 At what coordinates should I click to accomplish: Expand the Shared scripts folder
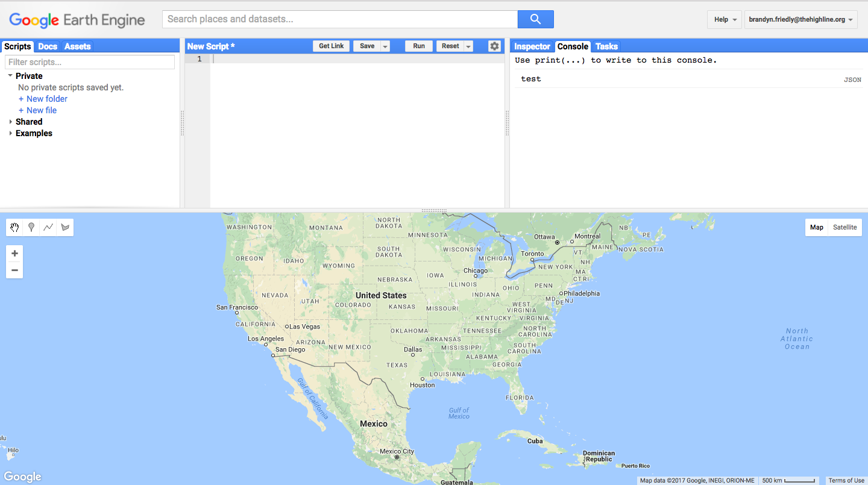tap(10, 122)
